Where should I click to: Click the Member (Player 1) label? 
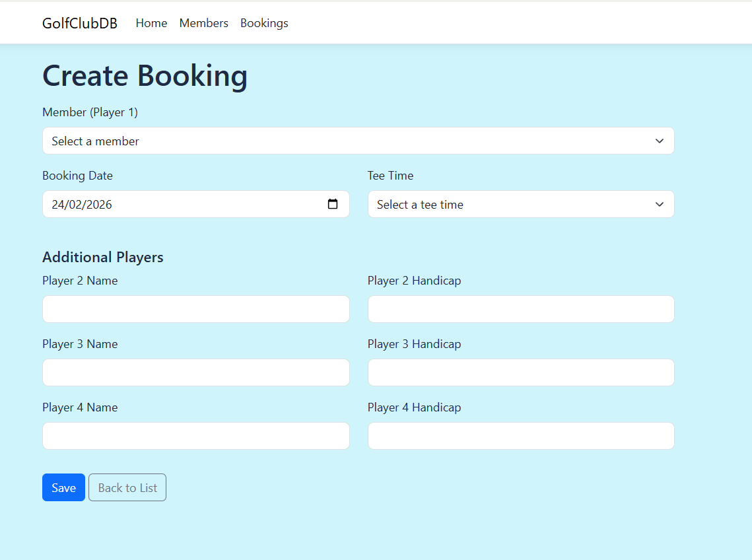[x=90, y=112]
